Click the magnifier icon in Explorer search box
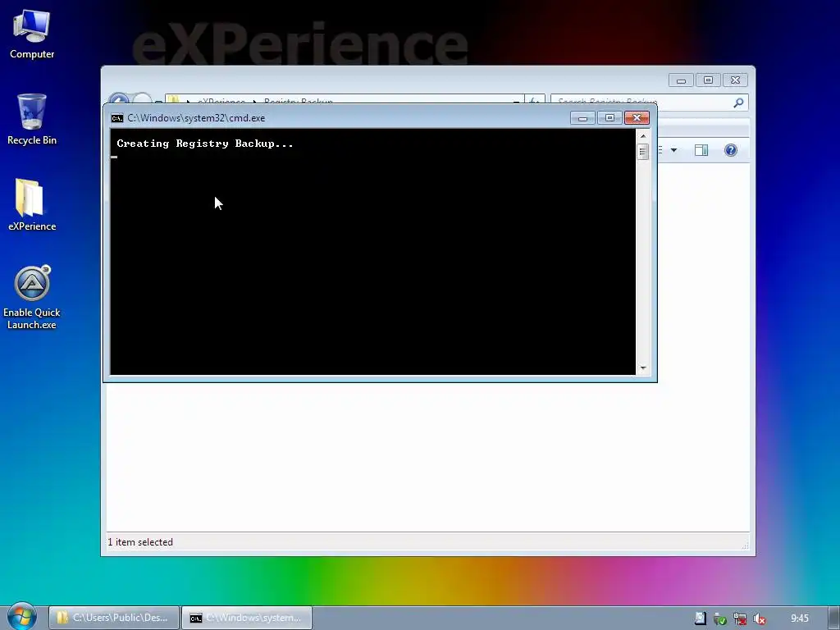 739,103
